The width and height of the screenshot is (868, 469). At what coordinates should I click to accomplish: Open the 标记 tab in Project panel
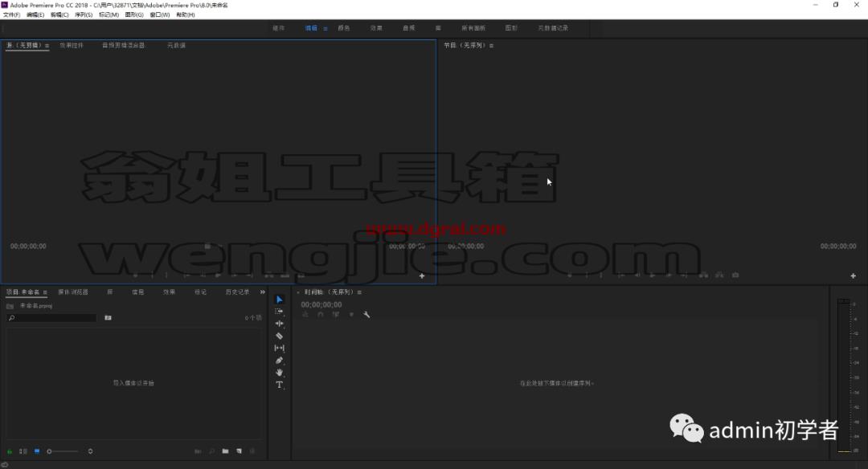200,292
